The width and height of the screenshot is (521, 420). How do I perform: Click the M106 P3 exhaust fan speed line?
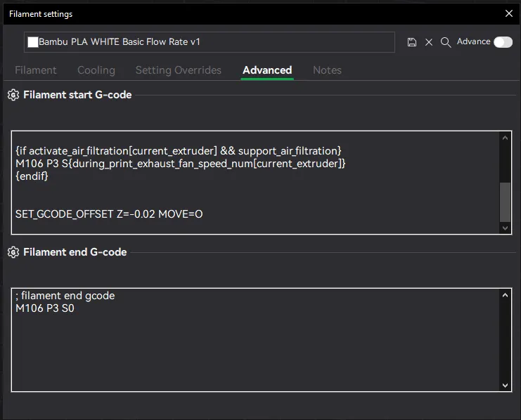point(181,164)
